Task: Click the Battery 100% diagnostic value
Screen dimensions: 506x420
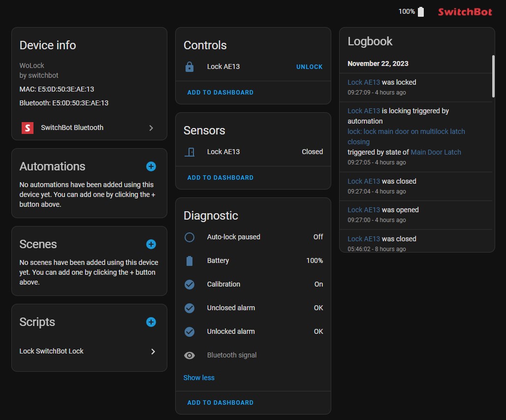Action: [x=315, y=260]
